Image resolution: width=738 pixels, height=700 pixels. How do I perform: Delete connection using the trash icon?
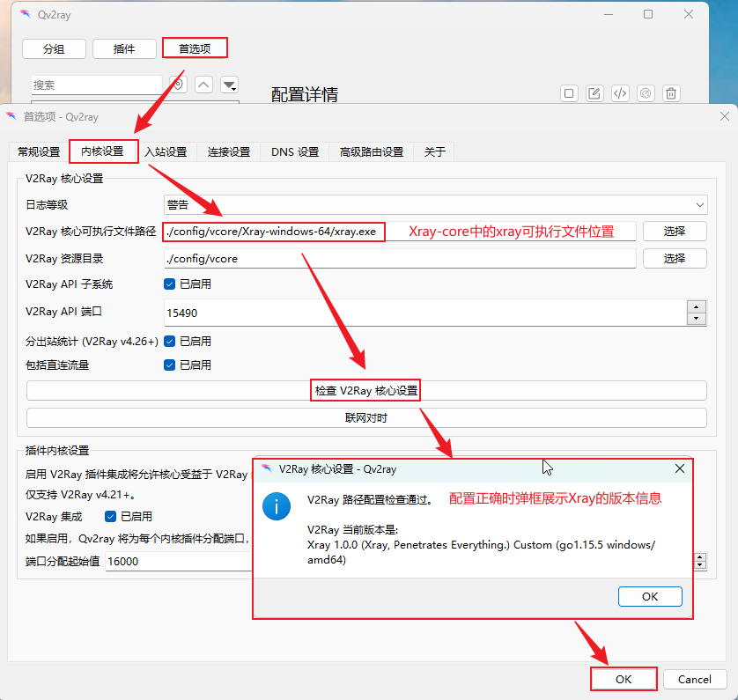pyautogui.click(x=671, y=93)
